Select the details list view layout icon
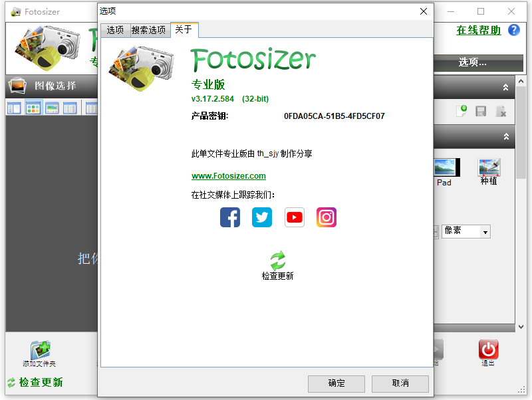Viewport: 532px width, 400px height. pos(70,108)
